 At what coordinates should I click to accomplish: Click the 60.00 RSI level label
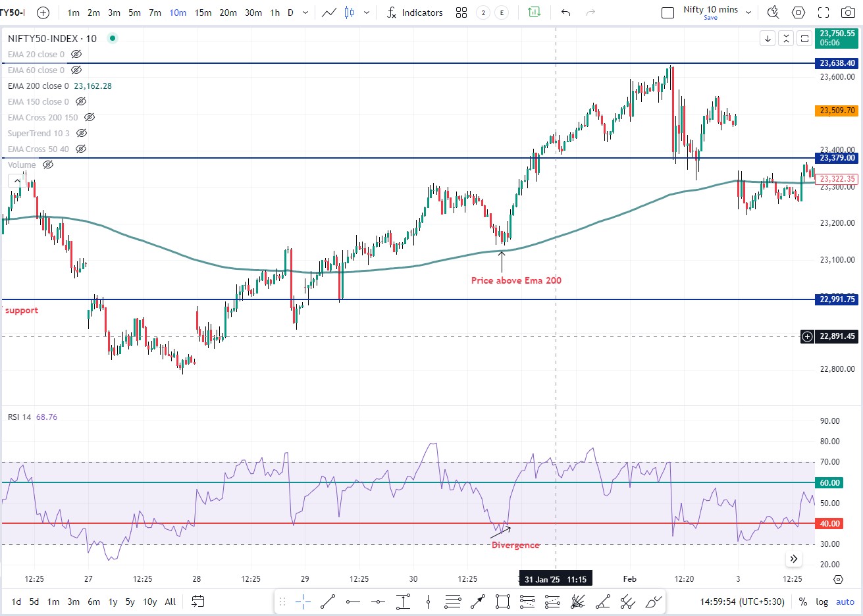tap(829, 483)
